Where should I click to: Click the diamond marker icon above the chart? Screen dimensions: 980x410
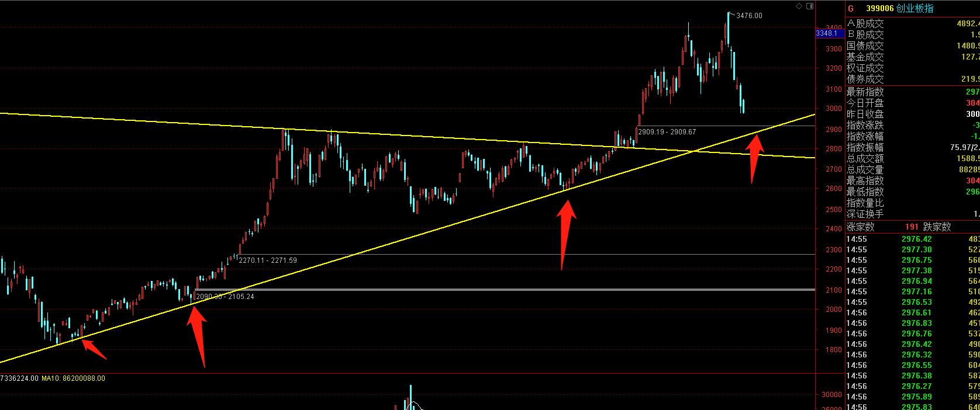[x=799, y=6]
